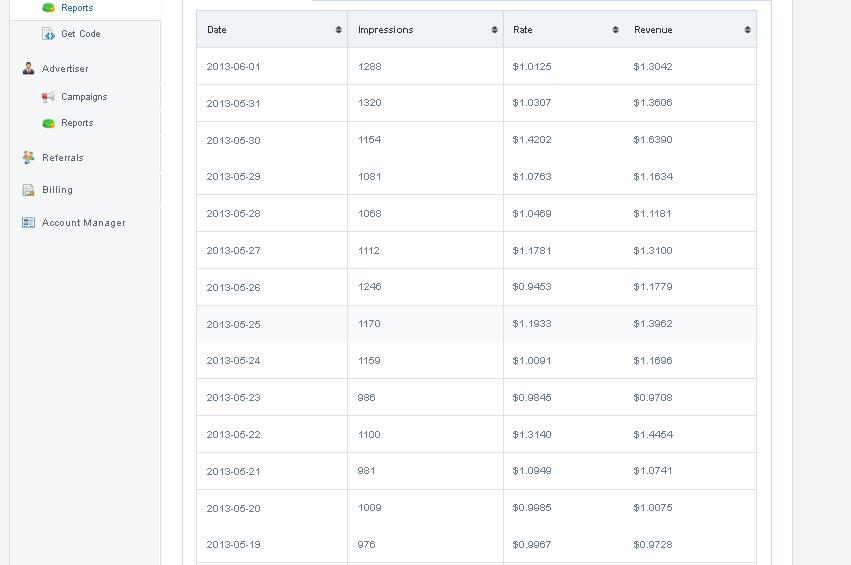The height and width of the screenshot is (565, 851).
Task: Open Referrals menu item
Action: tap(63, 157)
